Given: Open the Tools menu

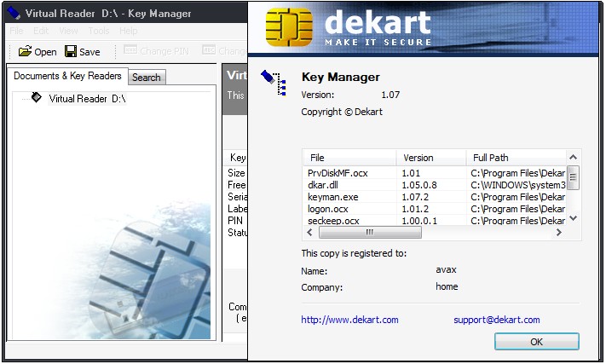Looking at the screenshot, I should (99, 31).
